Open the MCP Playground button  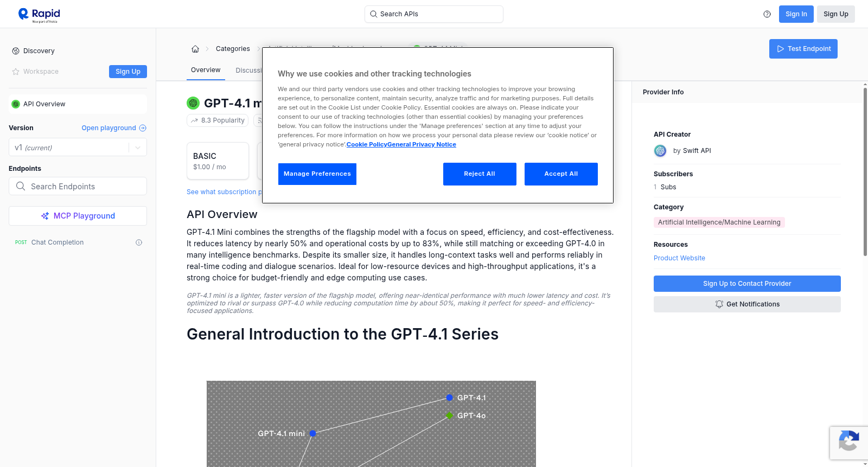[x=78, y=216]
